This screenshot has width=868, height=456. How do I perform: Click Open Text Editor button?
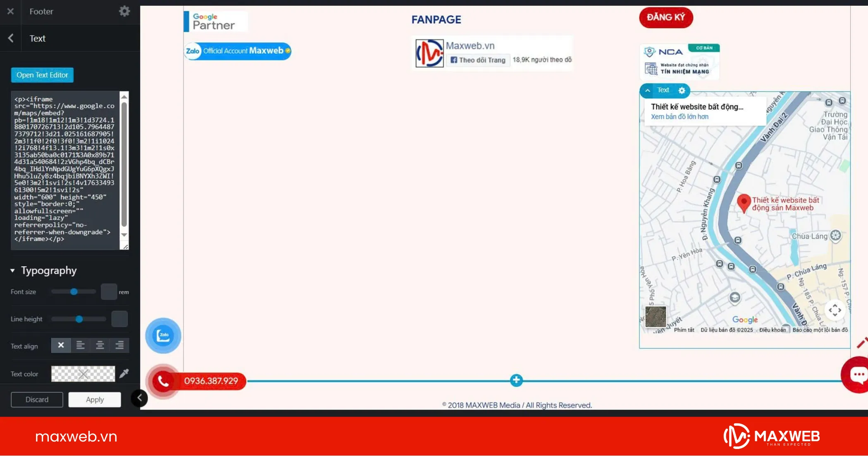(42, 75)
